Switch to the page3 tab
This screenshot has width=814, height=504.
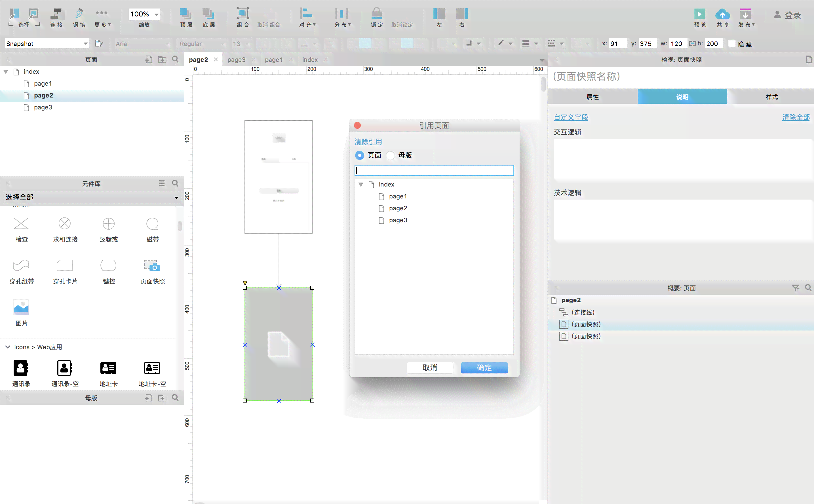(x=236, y=59)
